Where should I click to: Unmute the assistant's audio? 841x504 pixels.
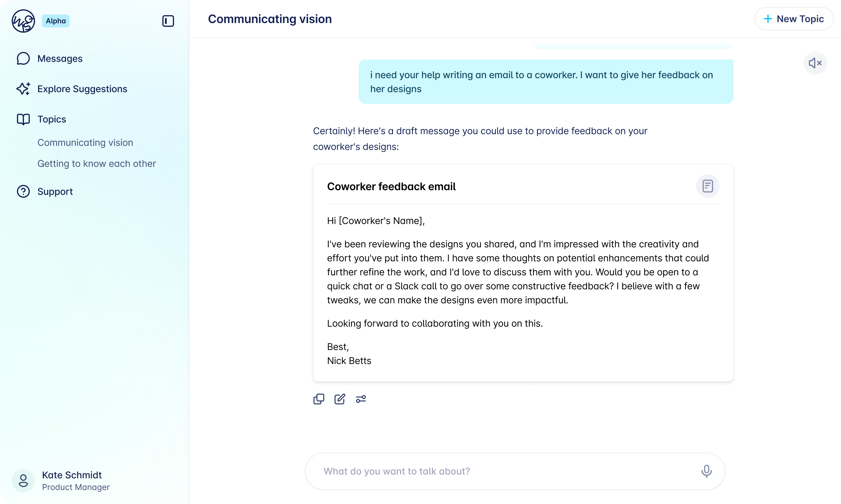tap(815, 63)
